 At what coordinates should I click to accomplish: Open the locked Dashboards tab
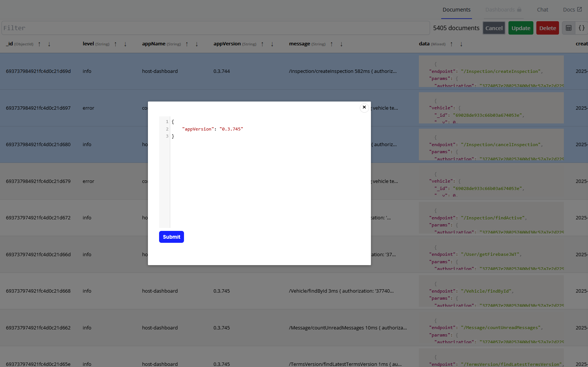click(x=503, y=10)
